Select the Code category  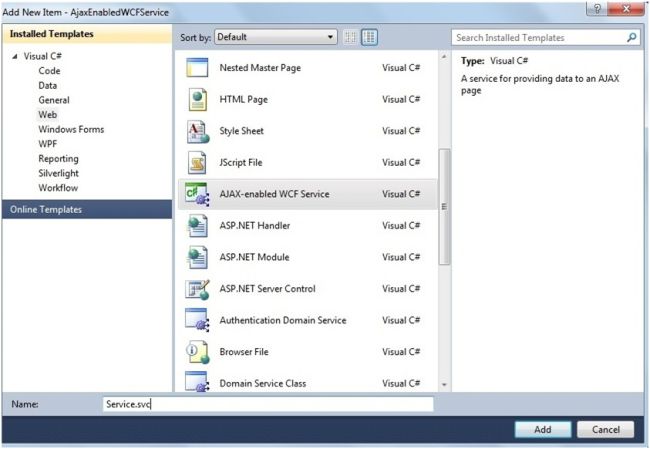[x=49, y=71]
